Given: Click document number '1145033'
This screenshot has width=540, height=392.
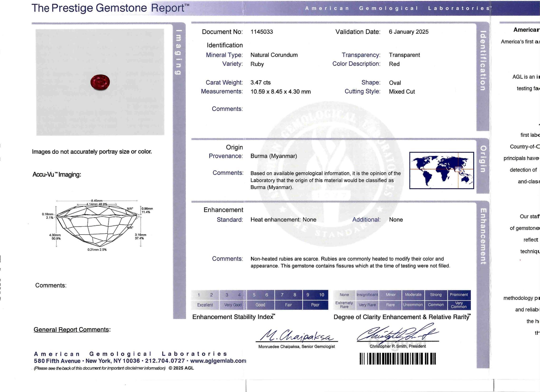Looking at the screenshot, I should tap(262, 32).
